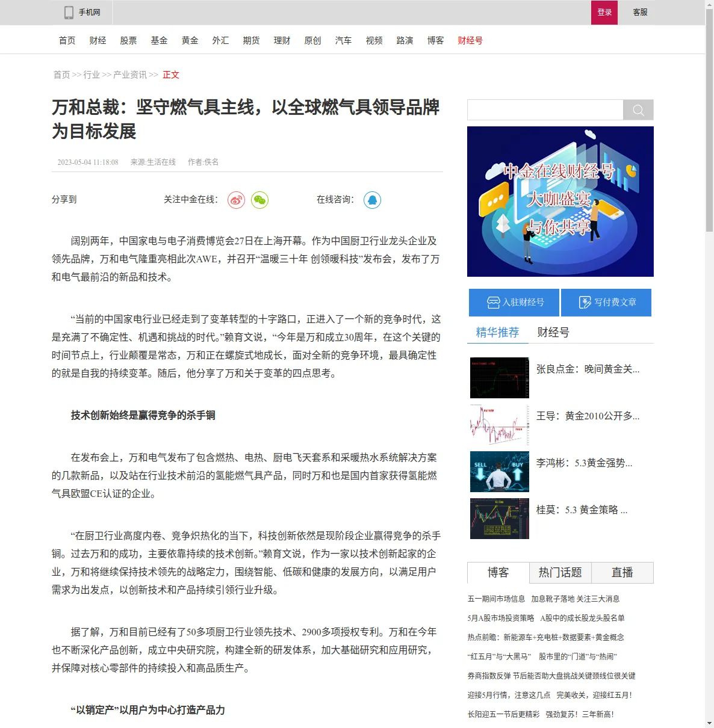The image size is (714, 728).
Task: Open the 博客 navigation item
Action: pyautogui.click(x=436, y=40)
